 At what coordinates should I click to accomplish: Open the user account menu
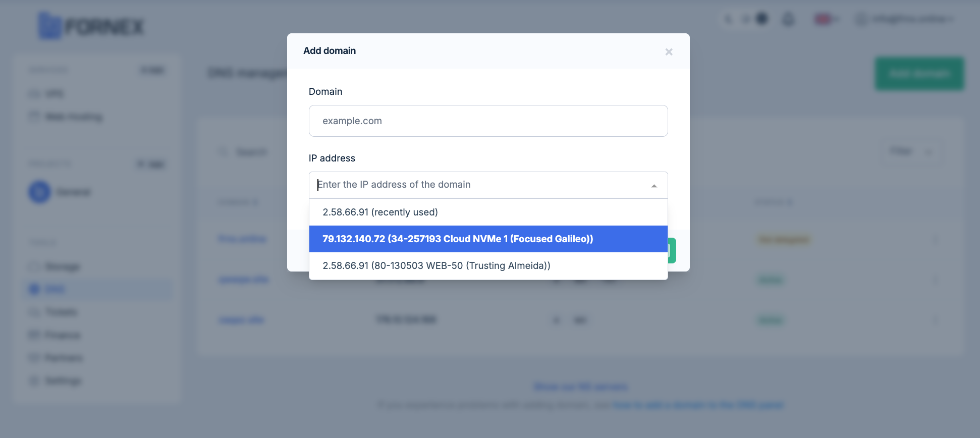tap(904, 19)
